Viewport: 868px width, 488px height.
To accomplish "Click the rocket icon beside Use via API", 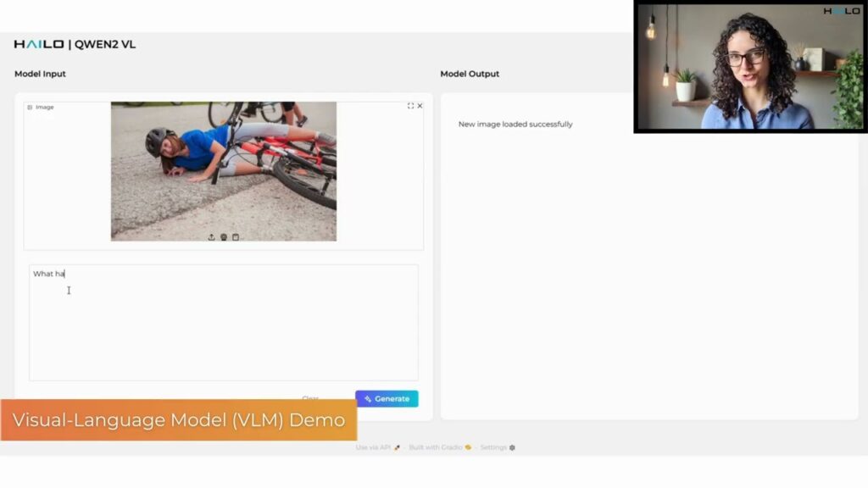I will [397, 447].
